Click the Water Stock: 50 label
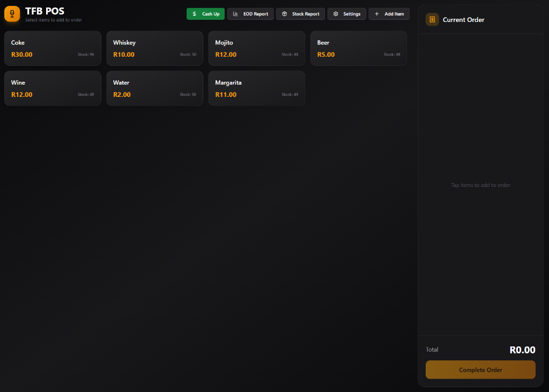The height and width of the screenshot is (392, 549). click(188, 94)
